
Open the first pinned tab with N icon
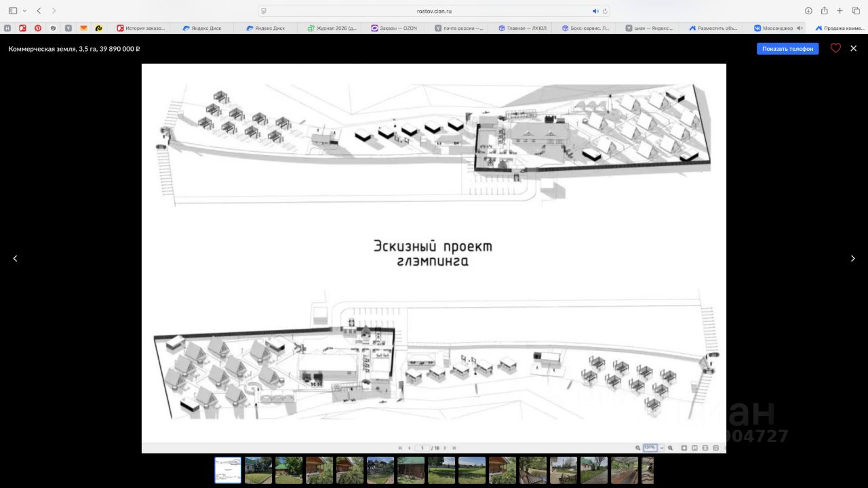pos(7,28)
